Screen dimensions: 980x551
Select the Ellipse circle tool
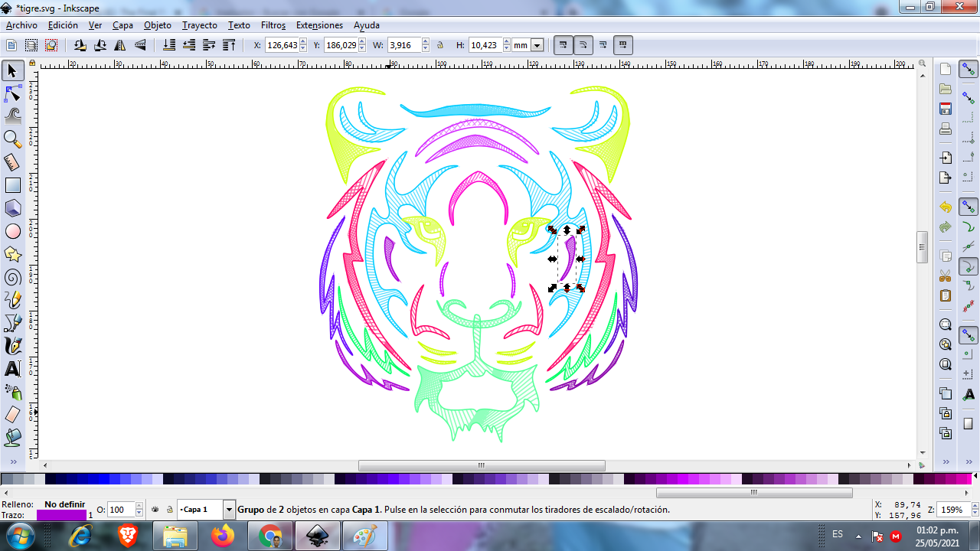click(x=12, y=231)
